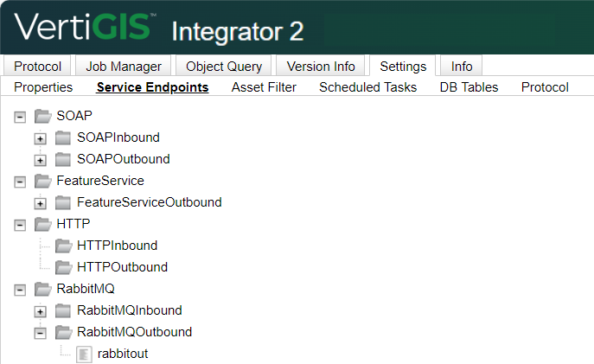The height and width of the screenshot is (364, 594).
Task: Select the RabbitMQInbound label
Action: pyautogui.click(x=130, y=310)
